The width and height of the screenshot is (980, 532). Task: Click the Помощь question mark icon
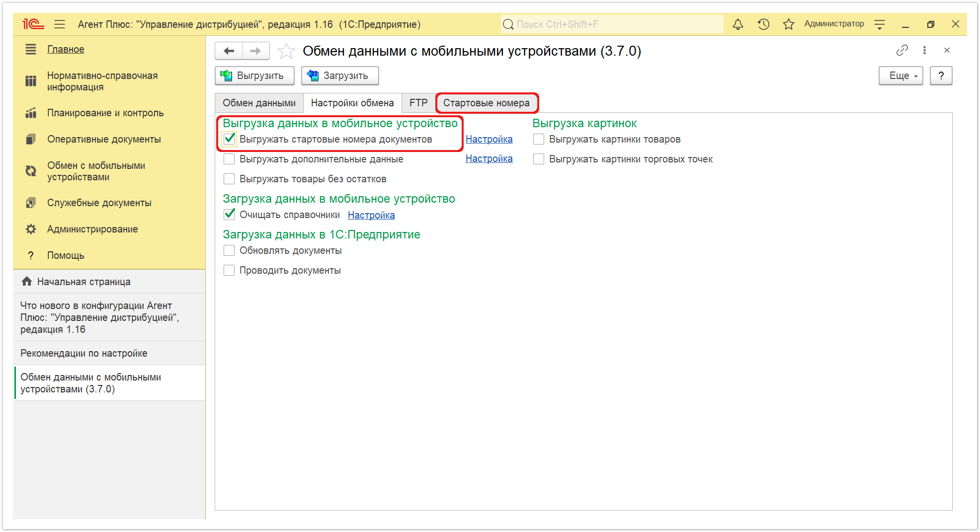(x=31, y=255)
